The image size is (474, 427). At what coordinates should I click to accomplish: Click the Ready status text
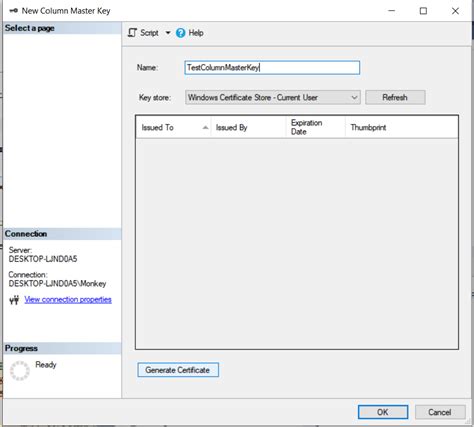[46, 364]
